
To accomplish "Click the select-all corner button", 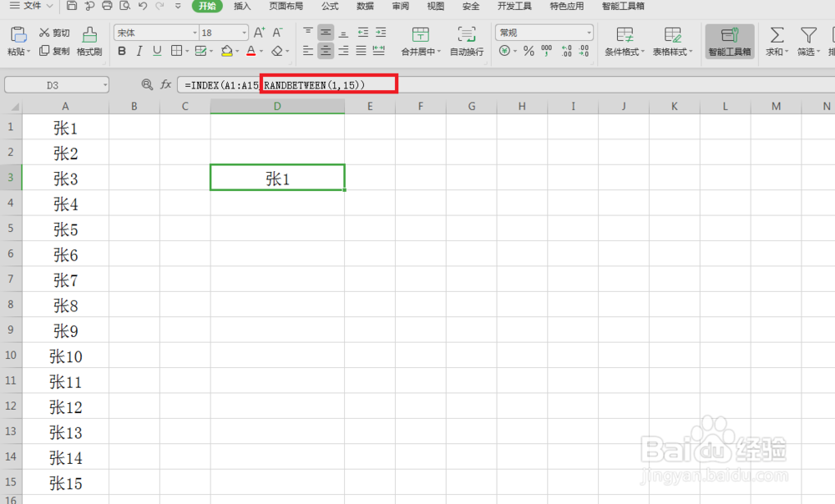I will (x=11, y=107).
